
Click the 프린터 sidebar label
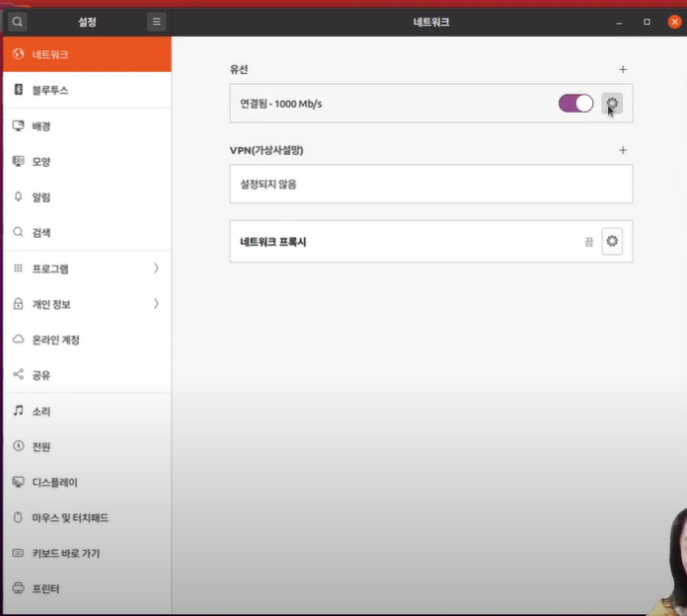coord(45,588)
